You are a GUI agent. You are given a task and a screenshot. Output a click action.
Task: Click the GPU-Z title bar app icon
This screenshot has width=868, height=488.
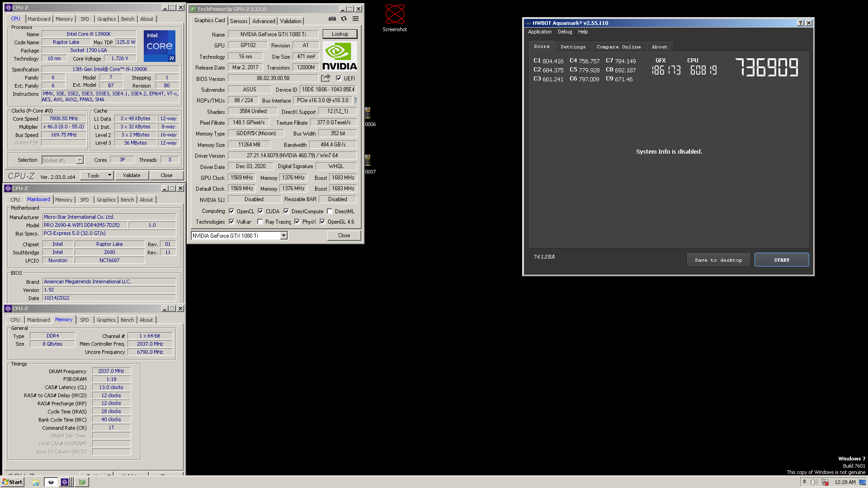coord(193,9)
